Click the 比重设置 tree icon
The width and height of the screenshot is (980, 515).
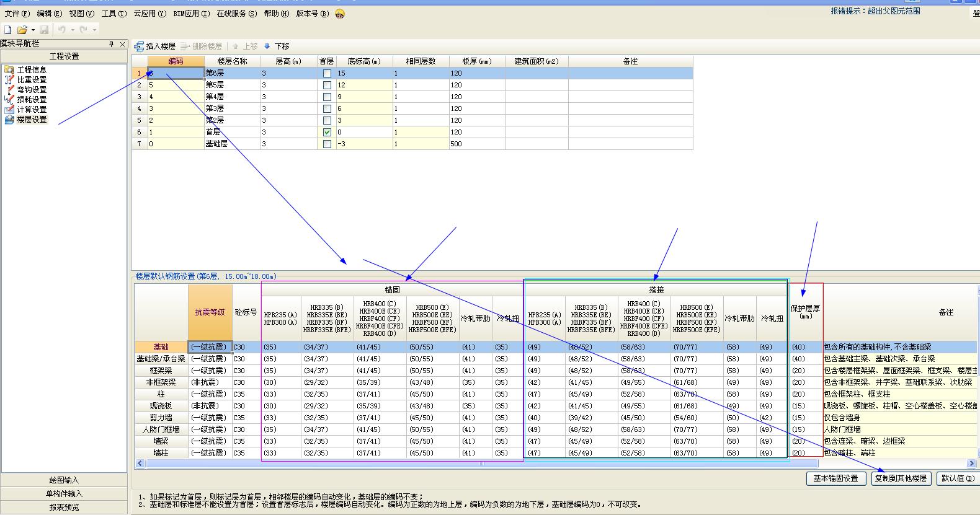point(9,80)
